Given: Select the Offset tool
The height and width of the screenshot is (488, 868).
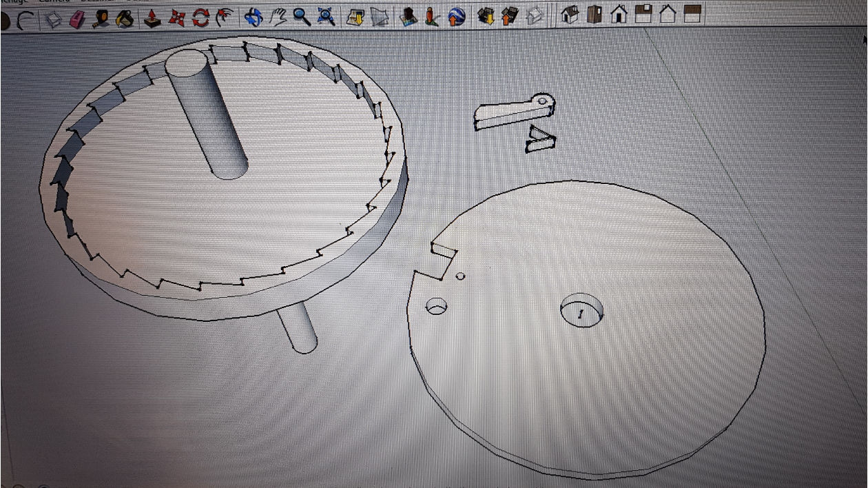Looking at the screenshot, I should [225, 17].
